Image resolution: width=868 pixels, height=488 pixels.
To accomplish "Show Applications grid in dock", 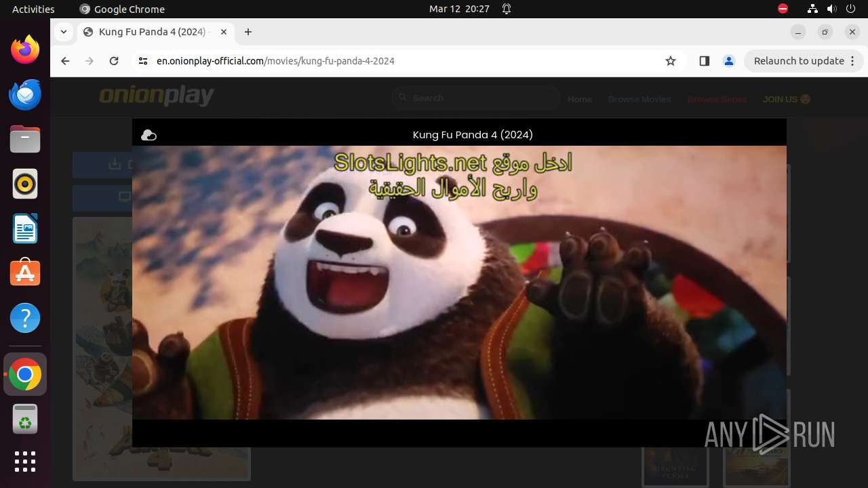I will click(25, 462).
